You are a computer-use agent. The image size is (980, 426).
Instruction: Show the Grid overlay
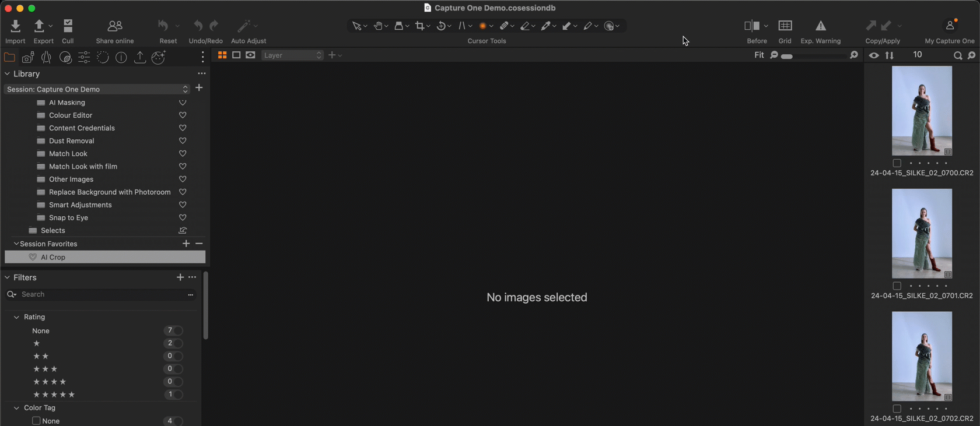pyautogui.click(x=785, y=26)
